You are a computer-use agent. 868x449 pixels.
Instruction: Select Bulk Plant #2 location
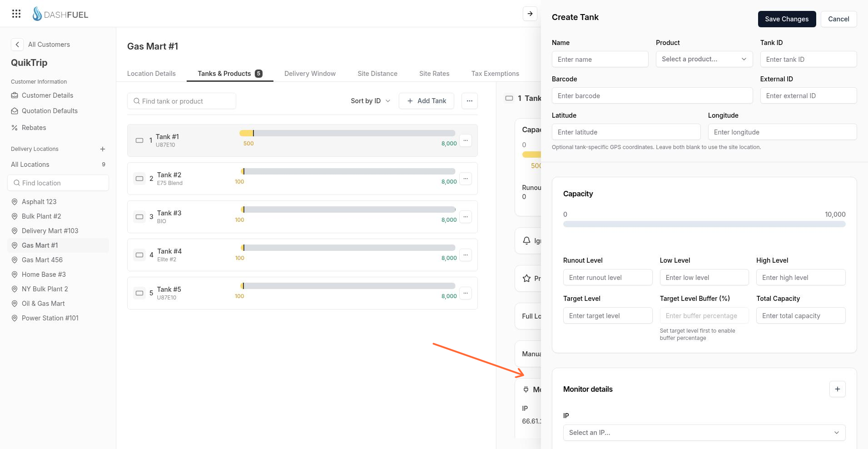point(58,216)
